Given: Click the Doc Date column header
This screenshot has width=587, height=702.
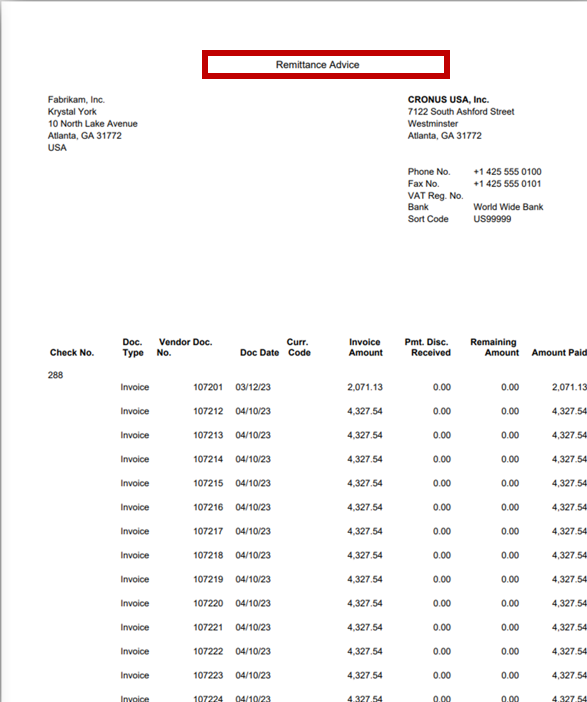Looking at the screenshot, I should pos(259,353).
